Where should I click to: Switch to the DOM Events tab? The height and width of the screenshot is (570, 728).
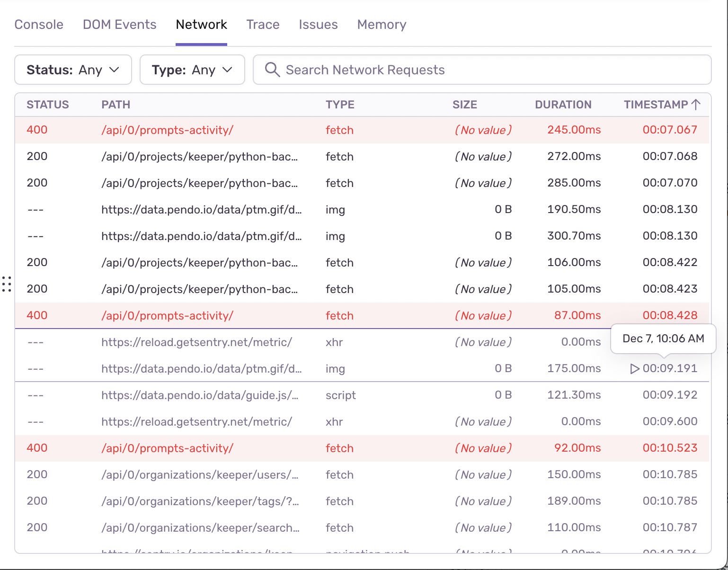click(119, 25)
